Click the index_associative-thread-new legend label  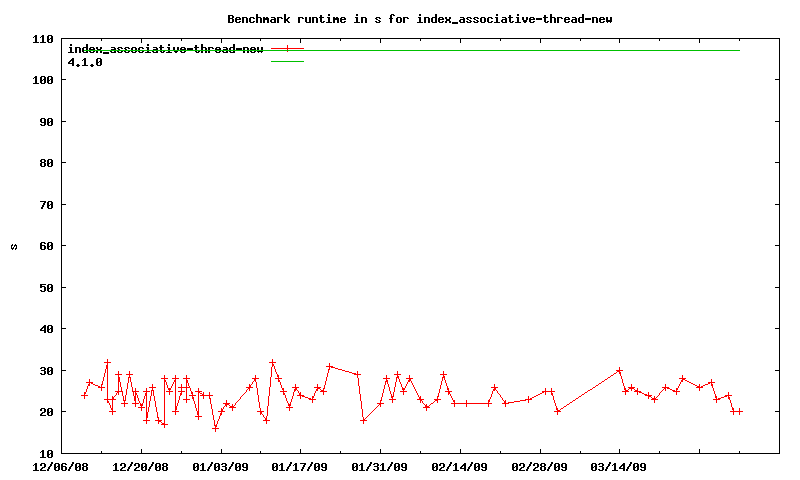pyautogui.click(x=165, y=49)
